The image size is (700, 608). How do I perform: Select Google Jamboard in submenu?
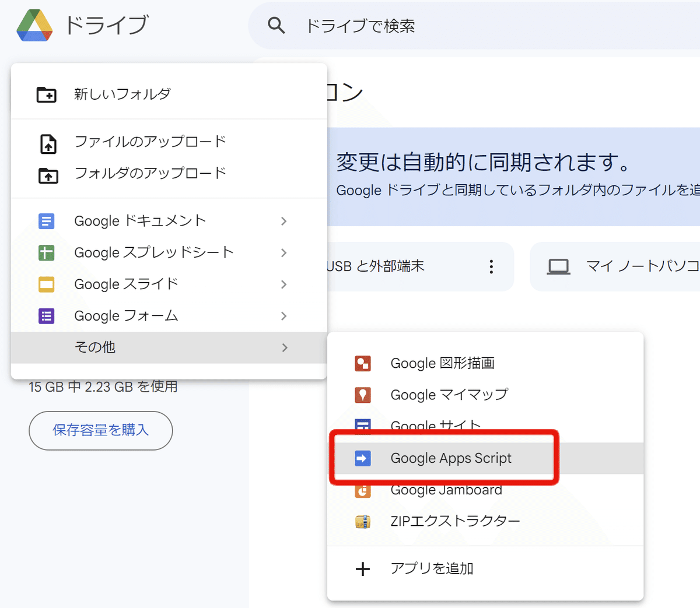click(x=485, y=490)
